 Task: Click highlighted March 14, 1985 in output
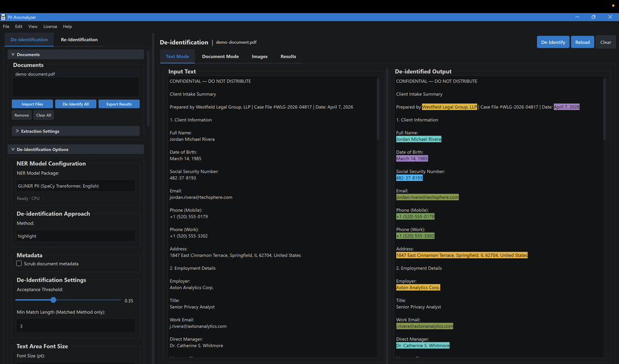412,158
